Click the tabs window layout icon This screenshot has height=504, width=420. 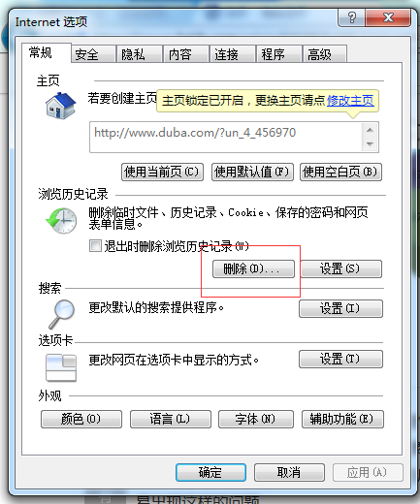tap(61, 367)
